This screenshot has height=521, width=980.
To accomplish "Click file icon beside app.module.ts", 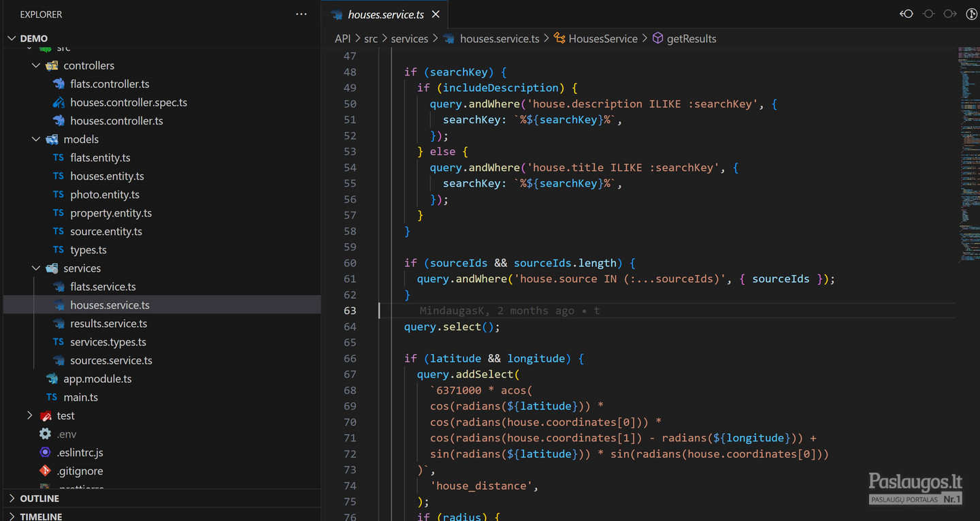I will point(52,379).
